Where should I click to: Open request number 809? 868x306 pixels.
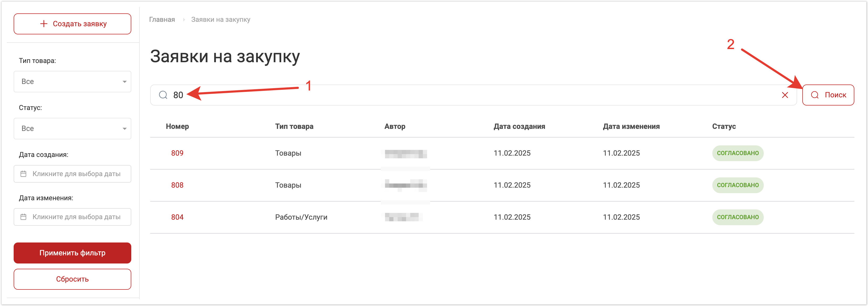[x=177, y=153]
